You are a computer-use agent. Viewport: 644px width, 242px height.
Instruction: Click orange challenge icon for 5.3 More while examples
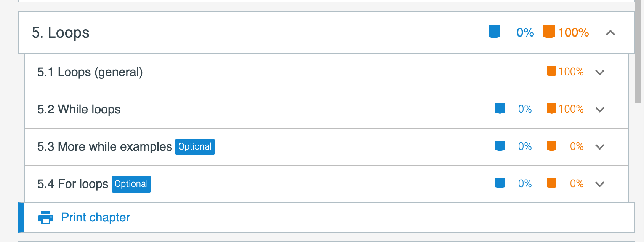[551, 146]
